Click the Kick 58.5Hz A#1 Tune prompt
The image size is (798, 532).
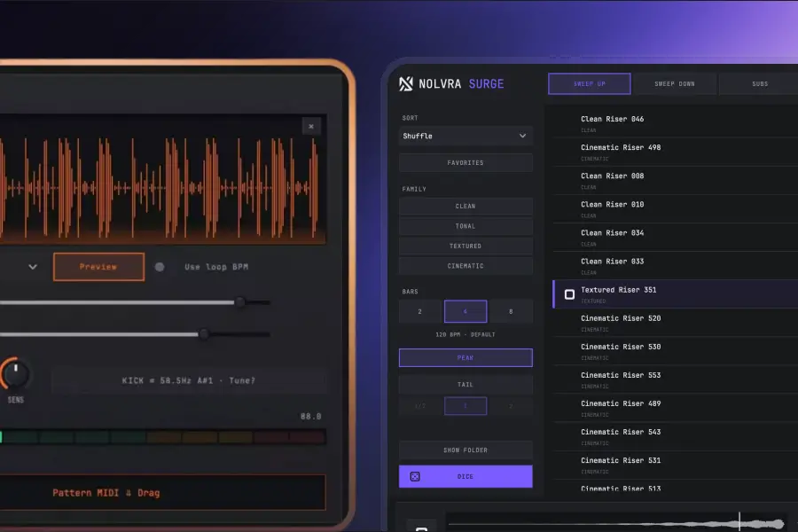[x=188, y=380]
